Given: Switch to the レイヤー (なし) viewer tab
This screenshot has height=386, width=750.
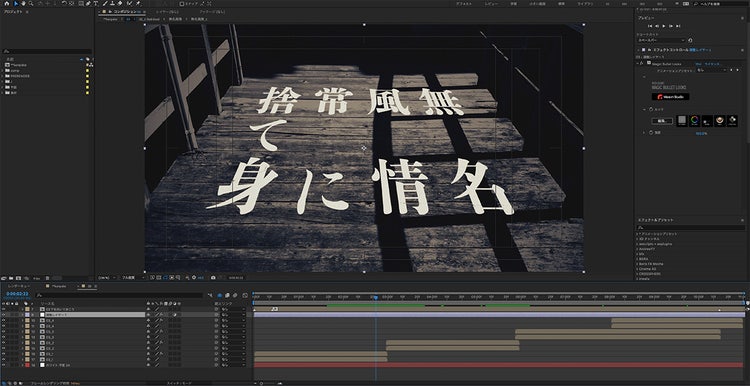Looking at the screenshot, I should point(167,11).
